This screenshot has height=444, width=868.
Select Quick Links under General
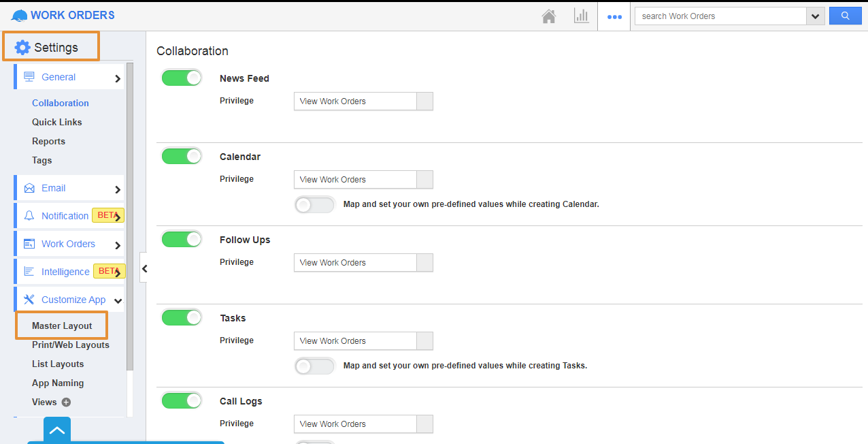point(56,122)
